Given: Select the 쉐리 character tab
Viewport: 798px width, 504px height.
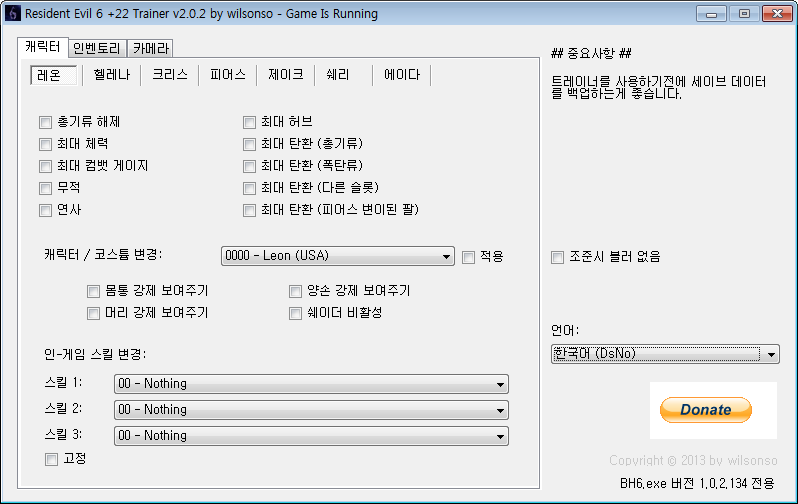Looking at the screenshot, I should click(x=338, y=75).
